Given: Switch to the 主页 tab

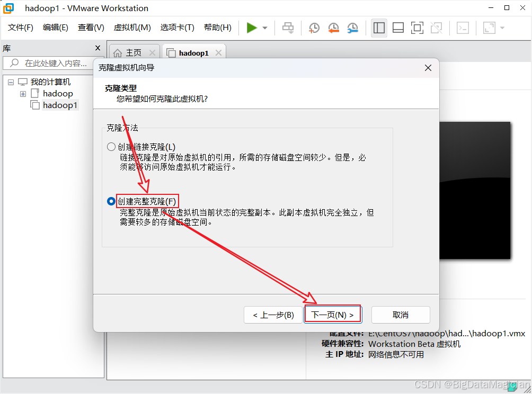Looking at the screenshot, I should pos(134,53).
